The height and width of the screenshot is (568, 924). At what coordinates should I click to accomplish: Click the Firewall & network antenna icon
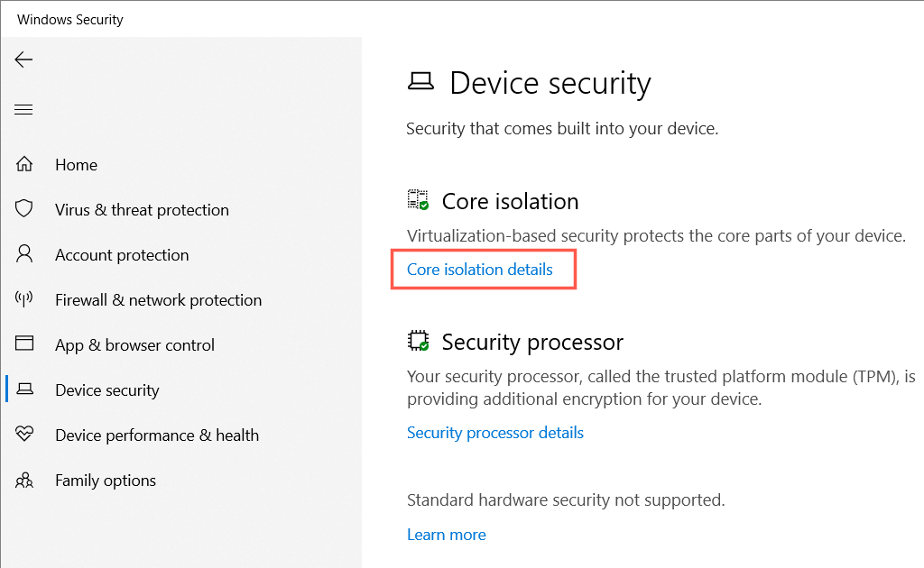24,299
